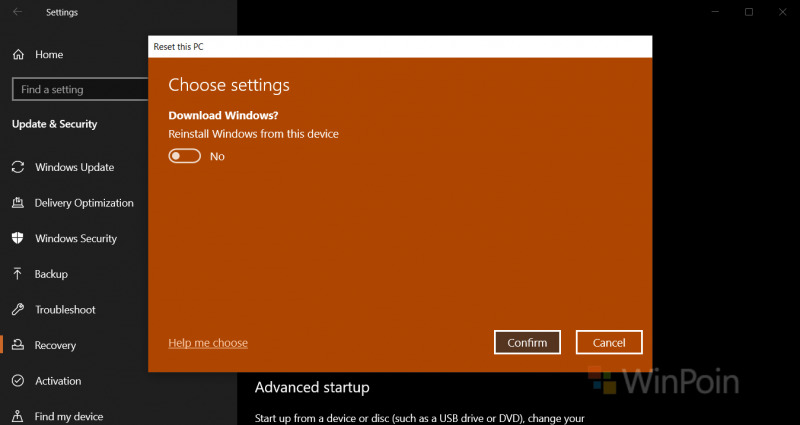The height and width of the screenshot is (425, 800).
Task: Open the Home settings page
Action: 49,55
